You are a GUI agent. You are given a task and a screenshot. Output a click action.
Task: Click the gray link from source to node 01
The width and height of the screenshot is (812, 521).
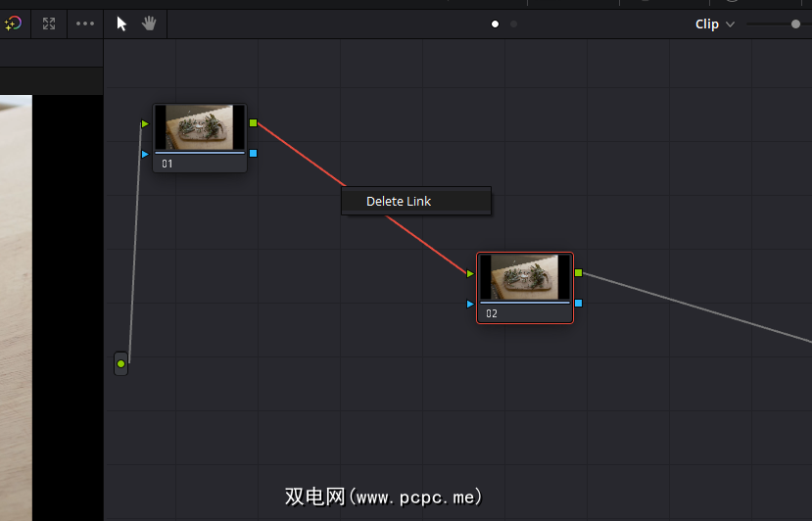134,244
